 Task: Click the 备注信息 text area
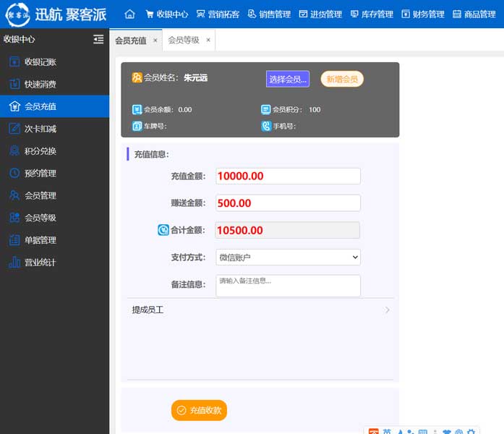click(288, 286)
